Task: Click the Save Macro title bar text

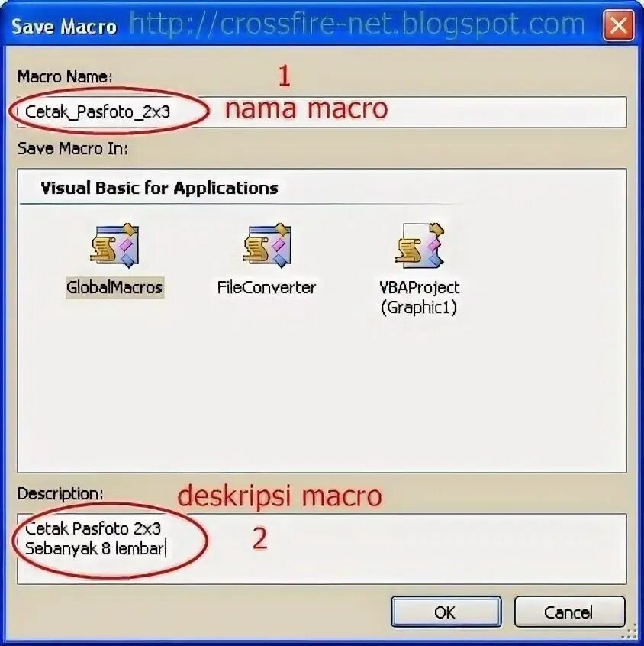Action: 64,27
